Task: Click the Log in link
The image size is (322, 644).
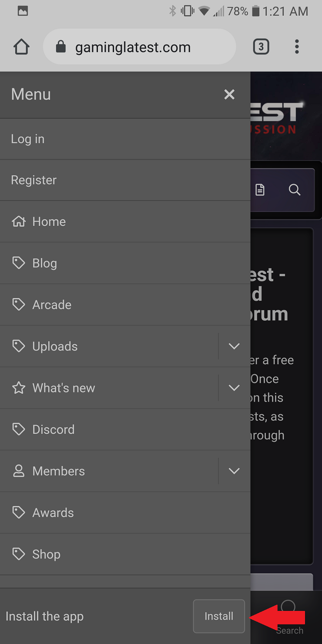Action: pyautogui.click(x=125, y=139)
